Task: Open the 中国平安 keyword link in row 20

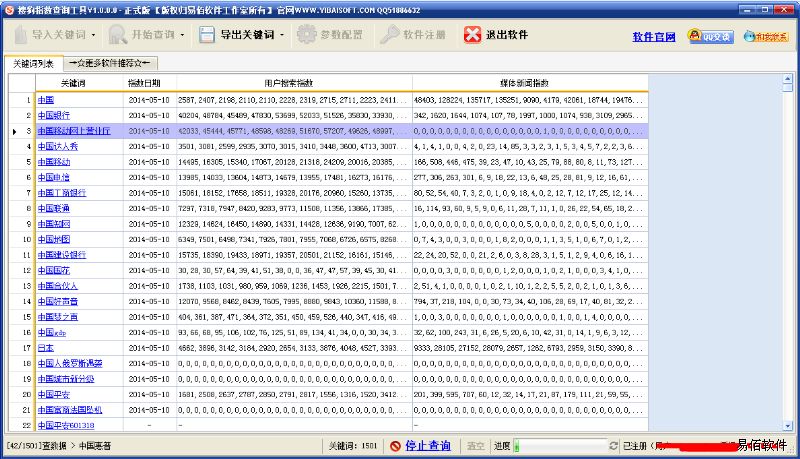Action: tap(54, 394)
